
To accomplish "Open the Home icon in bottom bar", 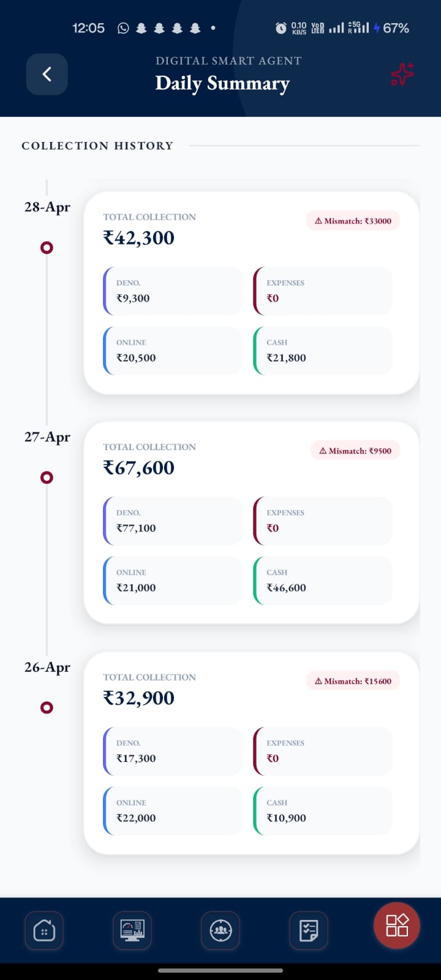I will (44, 931).
